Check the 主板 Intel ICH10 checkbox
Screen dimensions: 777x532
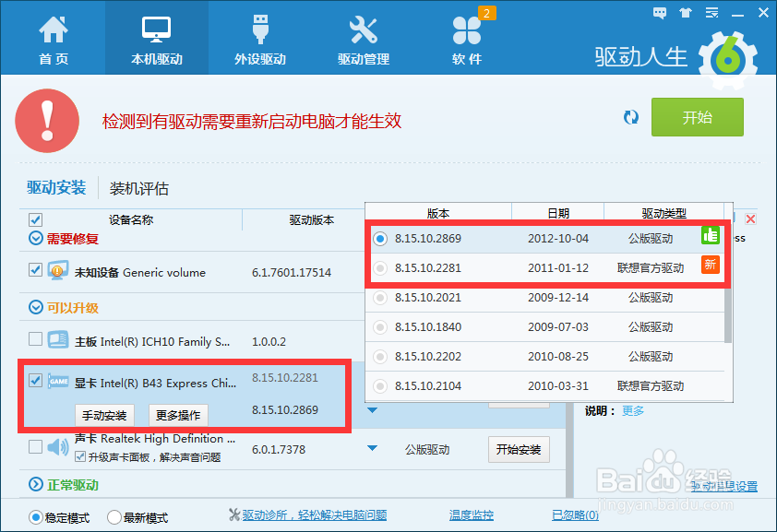tap(35, 339)
